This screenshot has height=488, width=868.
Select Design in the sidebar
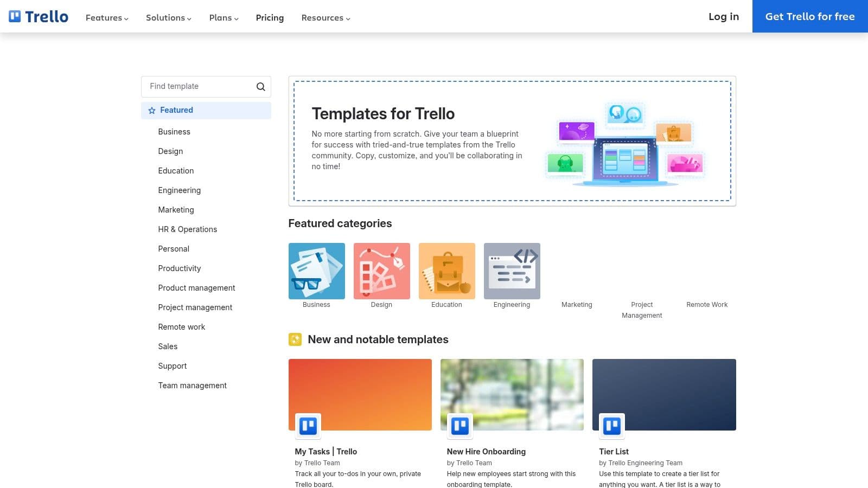click(x=170, y=151)
